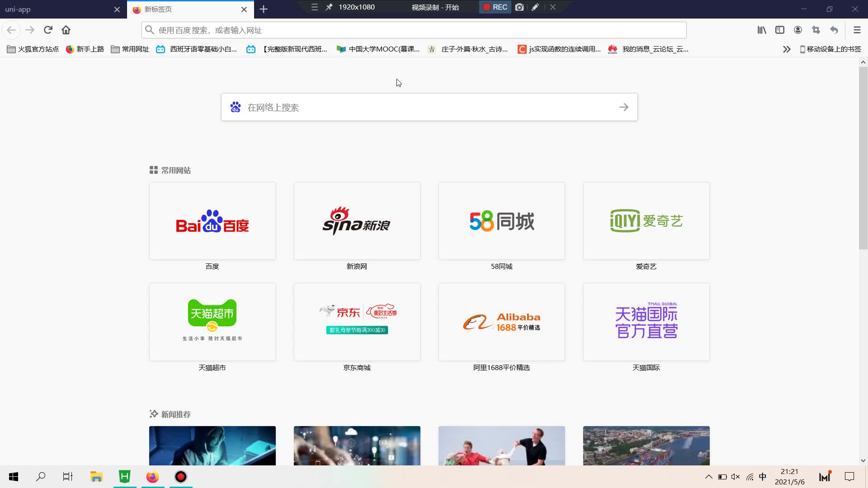868x488 pixels.
Task: Open the Baidu 百度 site tile
Action: tap(212, 221)
